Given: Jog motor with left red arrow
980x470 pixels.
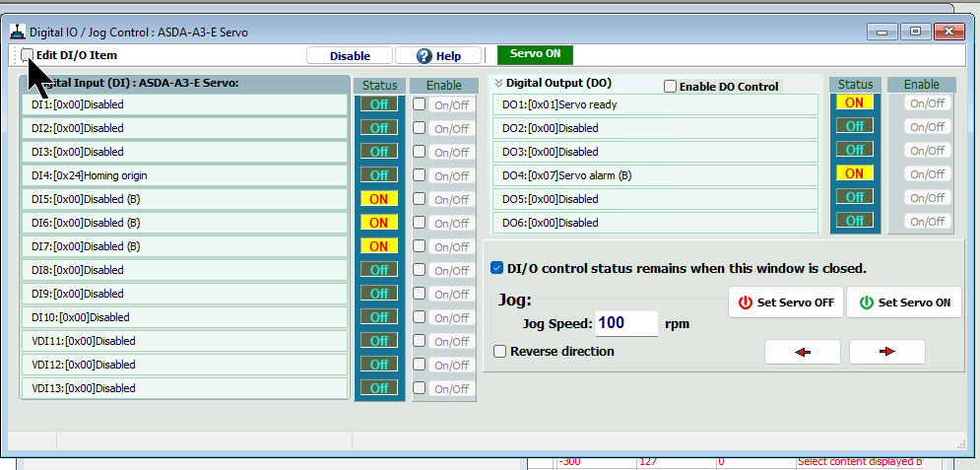Looking at the screenshot, I should [803, 352].
